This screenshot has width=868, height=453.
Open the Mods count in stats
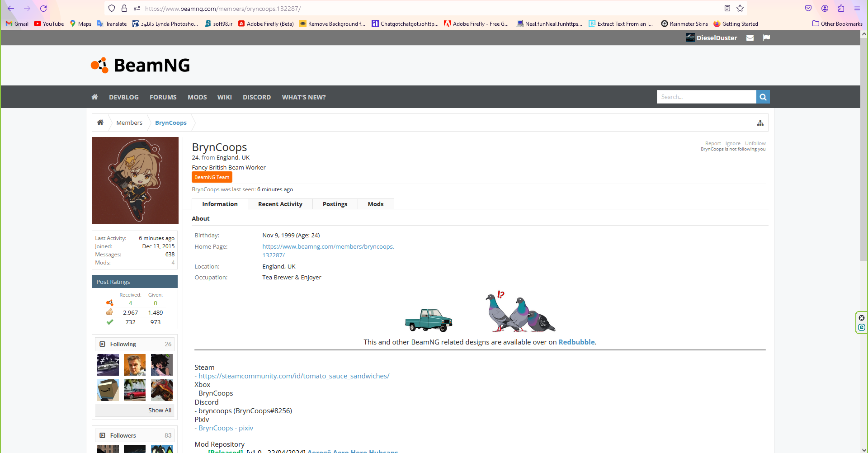click(173, 263)
